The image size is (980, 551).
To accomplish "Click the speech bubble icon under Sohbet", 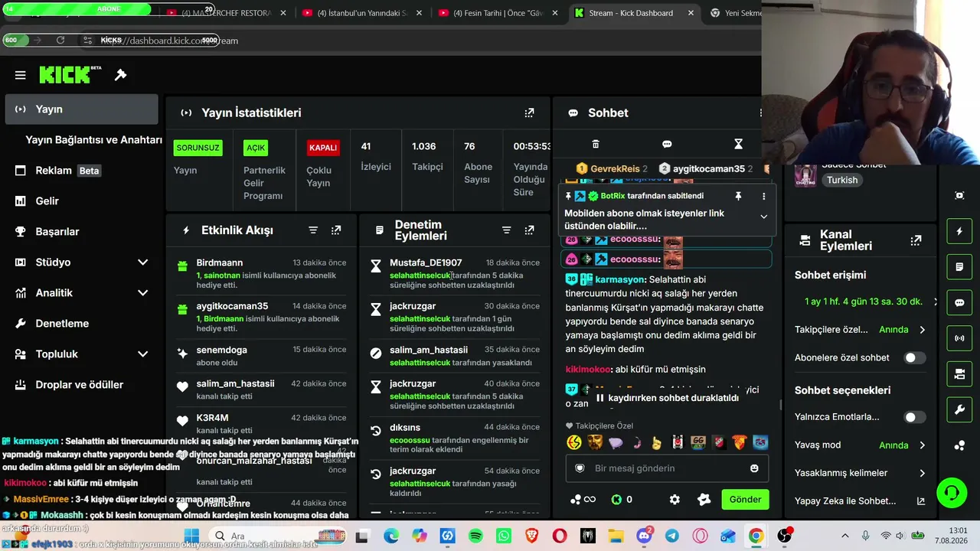I will [x=667, y=144].
